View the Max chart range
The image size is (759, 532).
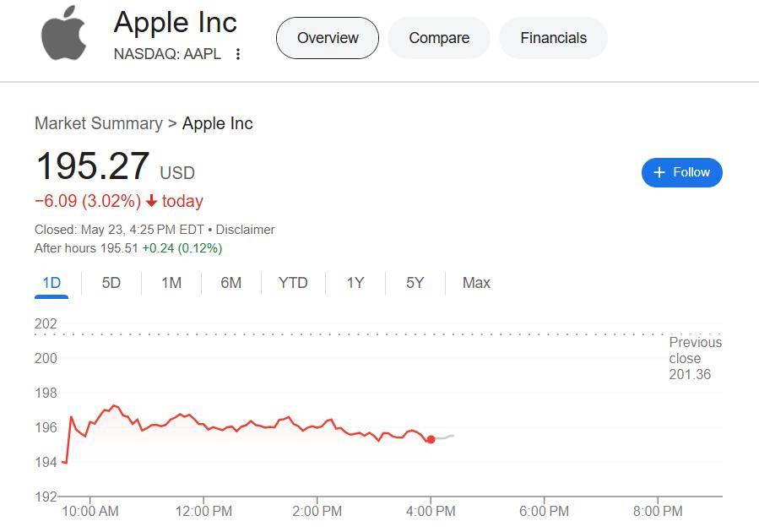coord(476,283)
